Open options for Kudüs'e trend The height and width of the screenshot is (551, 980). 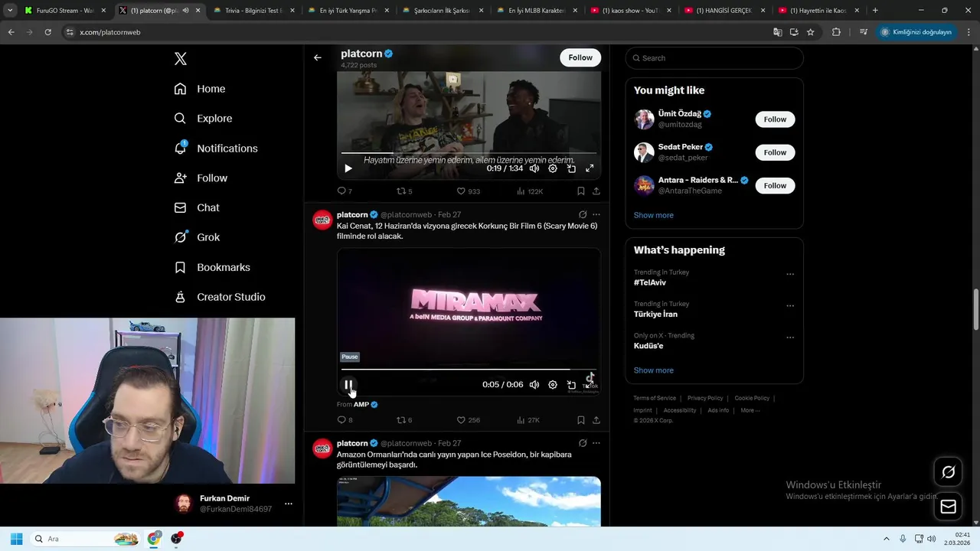click(x=790, y=337)
